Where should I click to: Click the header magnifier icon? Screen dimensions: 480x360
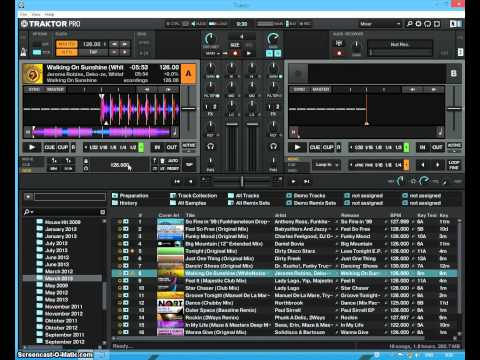[x=409, y=24]
